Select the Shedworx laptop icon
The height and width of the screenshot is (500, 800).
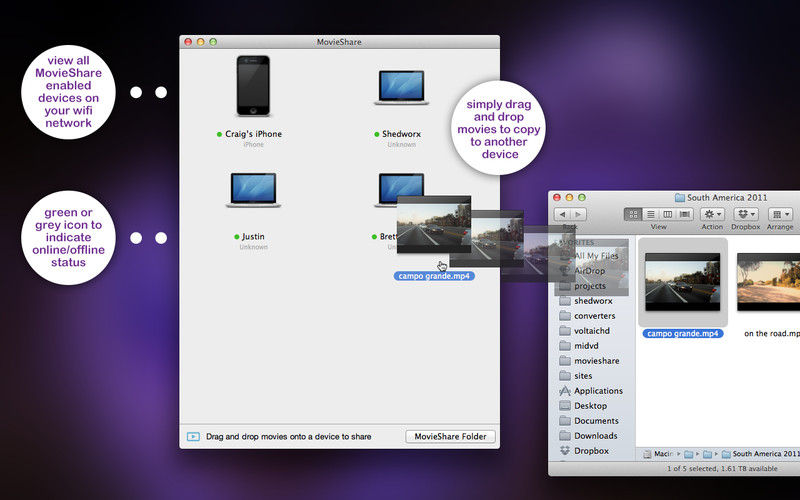(401, 87)
